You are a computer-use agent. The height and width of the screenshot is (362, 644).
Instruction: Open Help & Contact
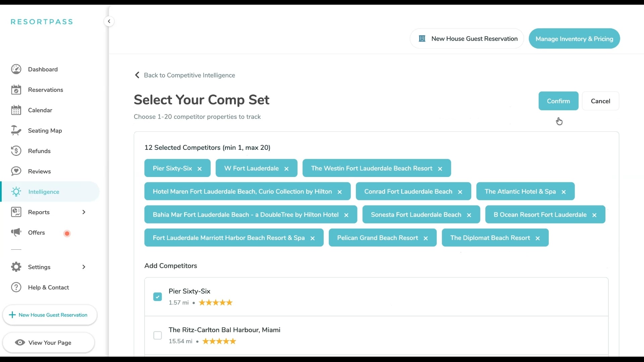point(48,287)
